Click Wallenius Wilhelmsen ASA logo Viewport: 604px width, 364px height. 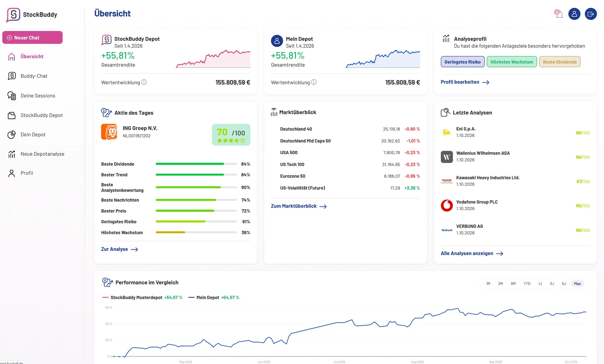tap(447, 157)
